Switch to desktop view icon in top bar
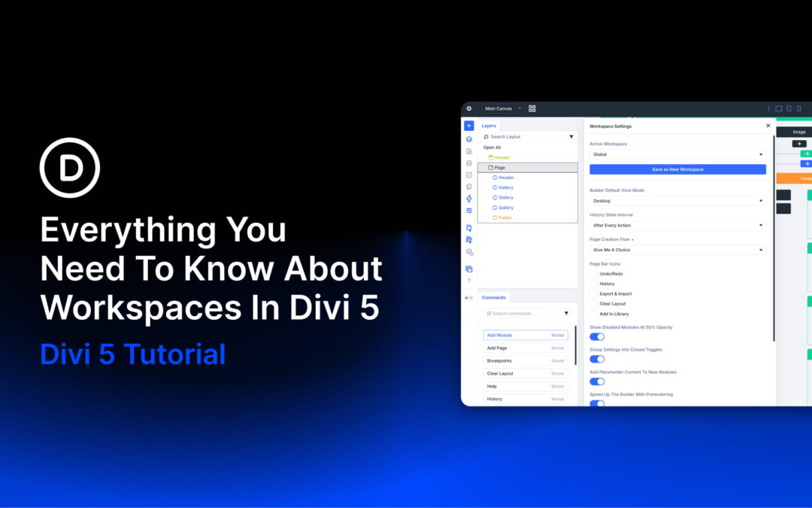Screen dimensions: 812x508 pos(778,108)
